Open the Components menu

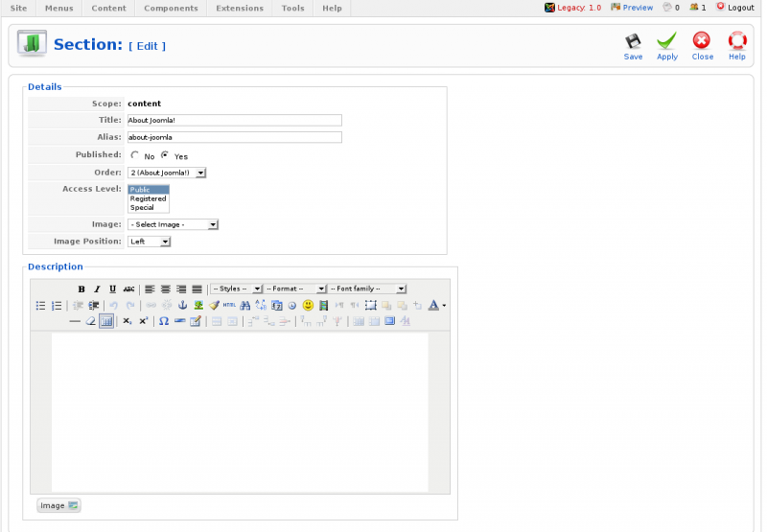(171, 8)
